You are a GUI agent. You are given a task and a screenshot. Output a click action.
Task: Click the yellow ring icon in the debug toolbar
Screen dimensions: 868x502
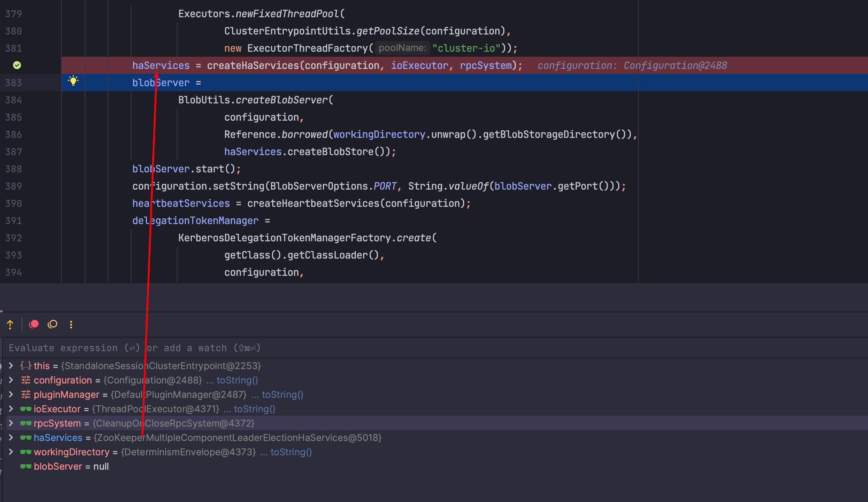pyautogui.click(x=52, y=324)
